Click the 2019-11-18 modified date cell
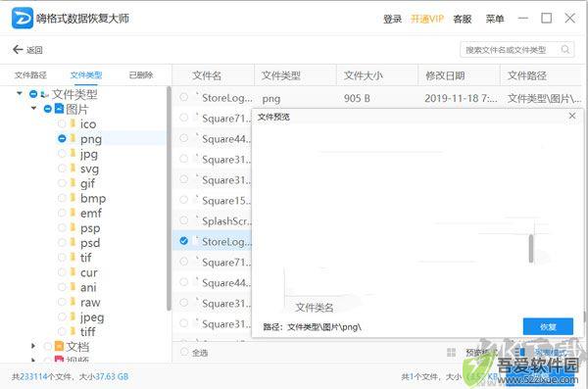Image resolution: width=588 pixels, height=389 pixels. point(461,98)
